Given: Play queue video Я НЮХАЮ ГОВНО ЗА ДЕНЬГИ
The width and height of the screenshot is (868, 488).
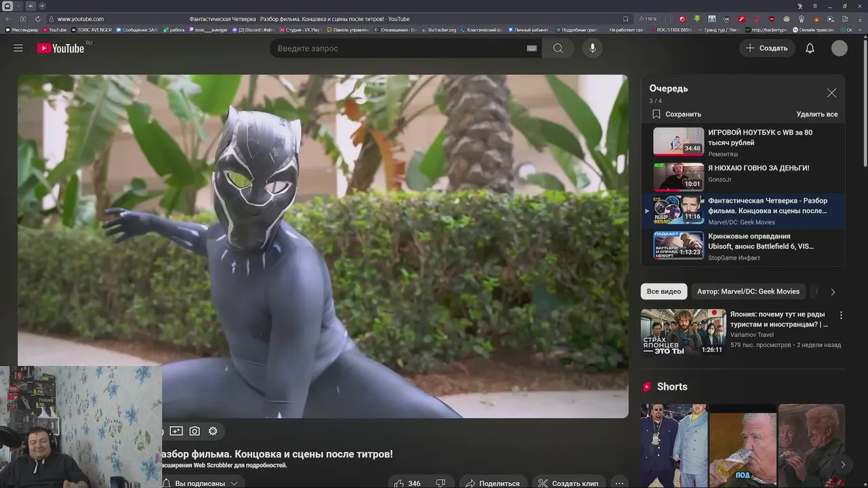Looking at the screenshot, I should pos(743,176).
